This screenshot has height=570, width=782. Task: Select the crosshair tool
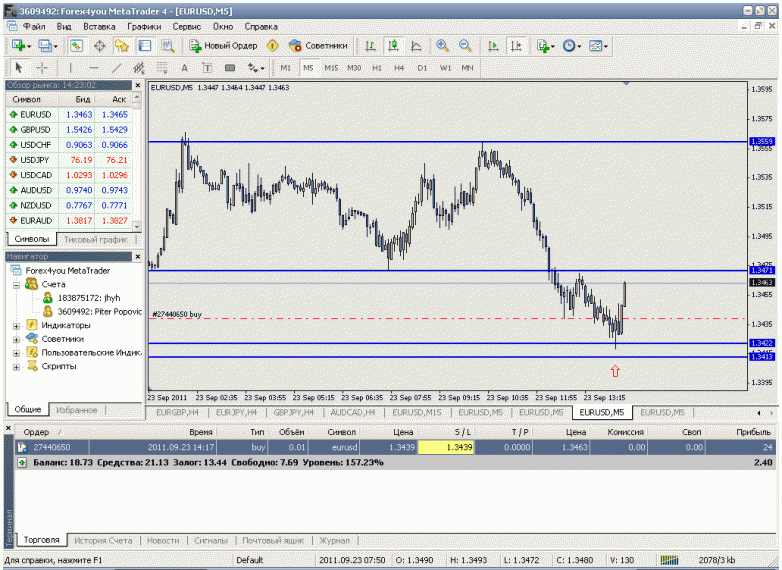[42, 68]
